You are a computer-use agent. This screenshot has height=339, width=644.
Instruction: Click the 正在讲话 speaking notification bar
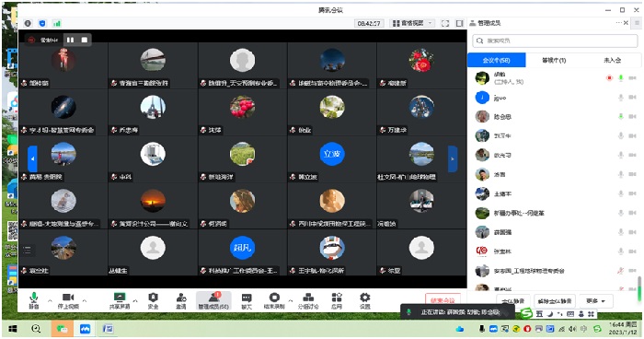point(457,312)
